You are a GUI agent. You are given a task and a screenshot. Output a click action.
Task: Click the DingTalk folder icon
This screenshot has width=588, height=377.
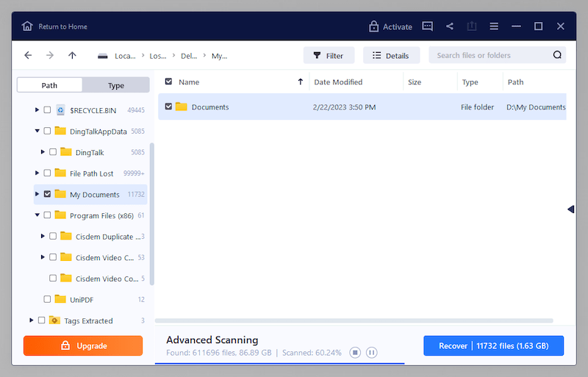click(66, 152)
